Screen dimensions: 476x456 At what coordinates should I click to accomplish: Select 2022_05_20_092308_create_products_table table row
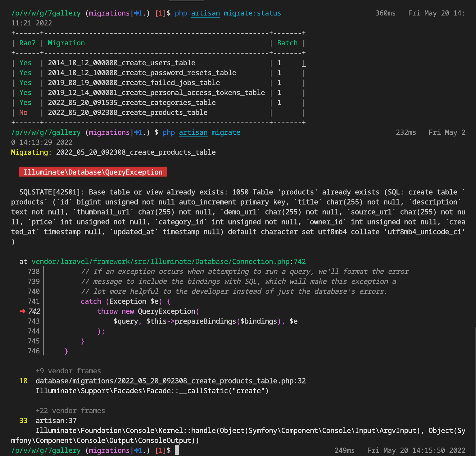158,113
